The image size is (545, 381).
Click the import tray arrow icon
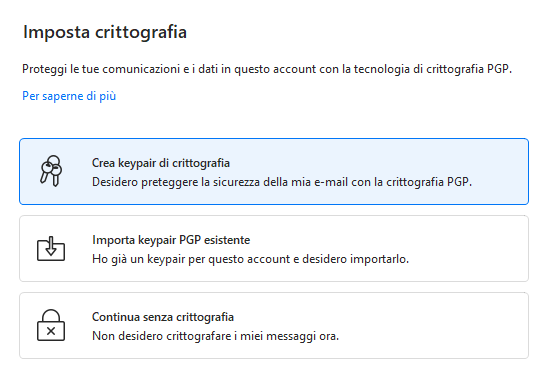click(x=51, y=249)
